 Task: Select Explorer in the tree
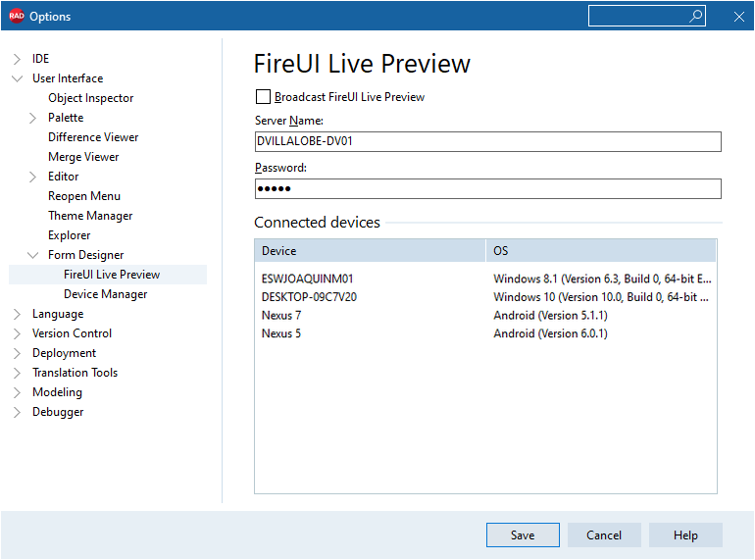(x=69, y=235)
